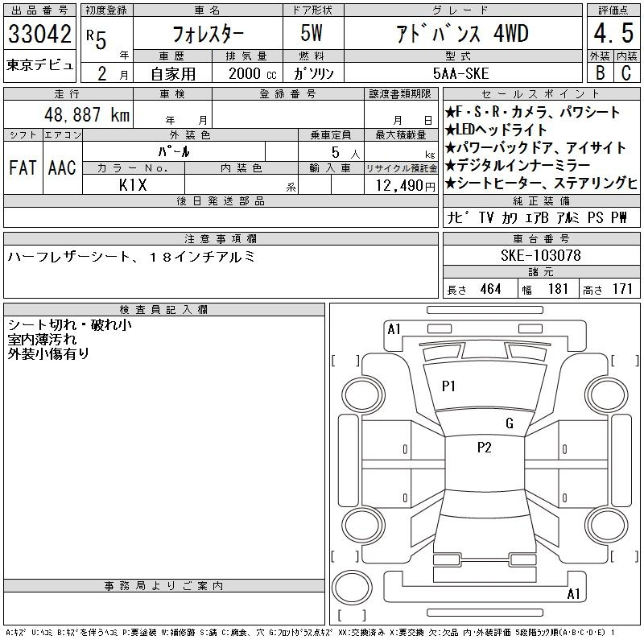Click the P2 mark on the roof
This screenshot has height=644, width=644.
click(x=485, y=448)
